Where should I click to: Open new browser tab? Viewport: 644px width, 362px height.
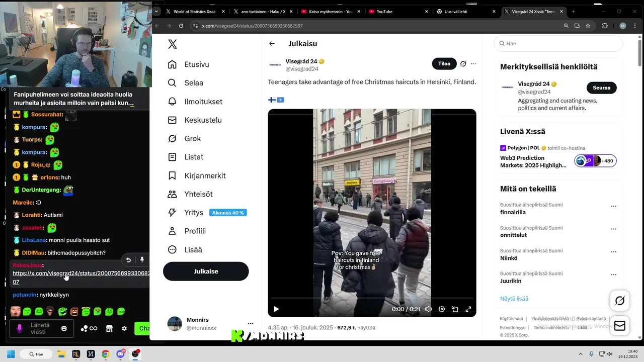pyautogui.click(x=573, y=12)
